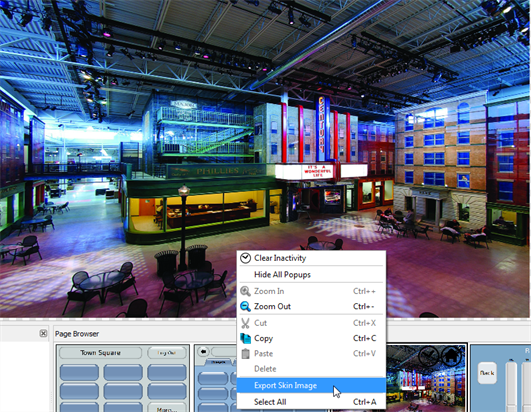Image resolution: width=531 pixels, height=412 pixels.
Task: Click the magnifier icon next to Zoom In
Action: click(245, 291)
